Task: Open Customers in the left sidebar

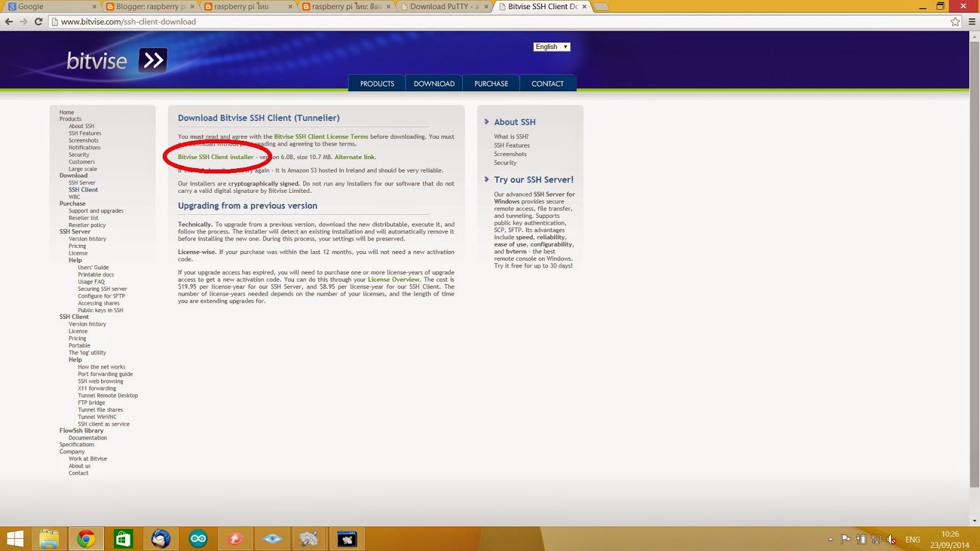Action: click(81, 162)
